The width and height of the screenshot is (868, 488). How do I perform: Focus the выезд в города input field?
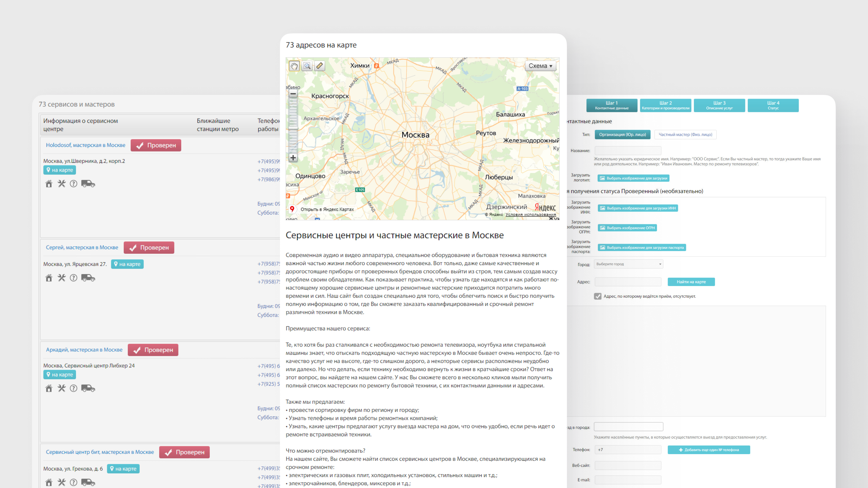628,427
